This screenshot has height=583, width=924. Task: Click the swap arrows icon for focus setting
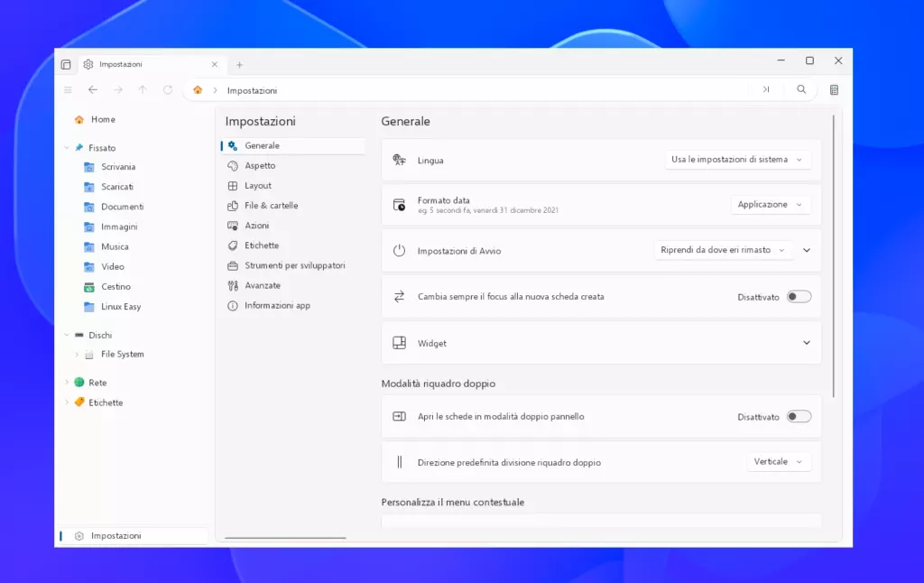pyautogui.click(x=400, y=297)
